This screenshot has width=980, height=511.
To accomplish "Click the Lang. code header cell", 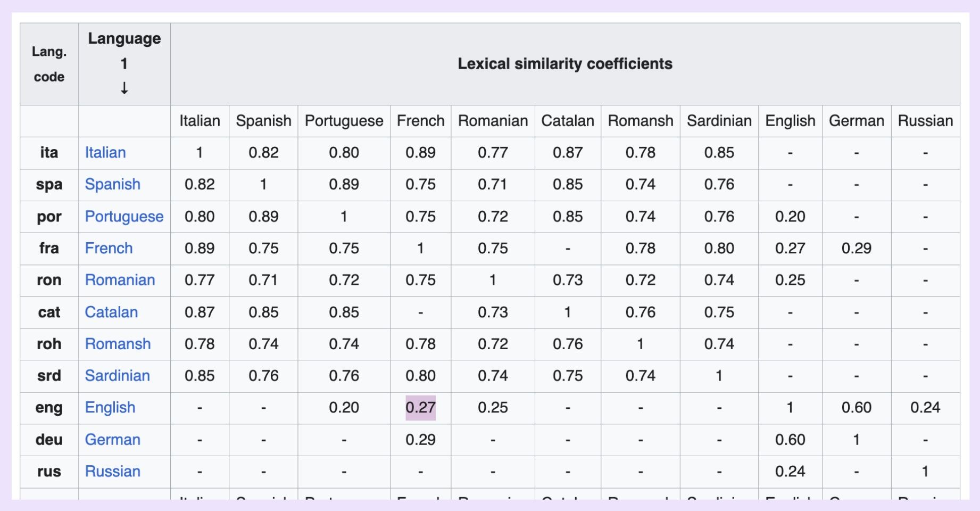I will pos(49,64).
